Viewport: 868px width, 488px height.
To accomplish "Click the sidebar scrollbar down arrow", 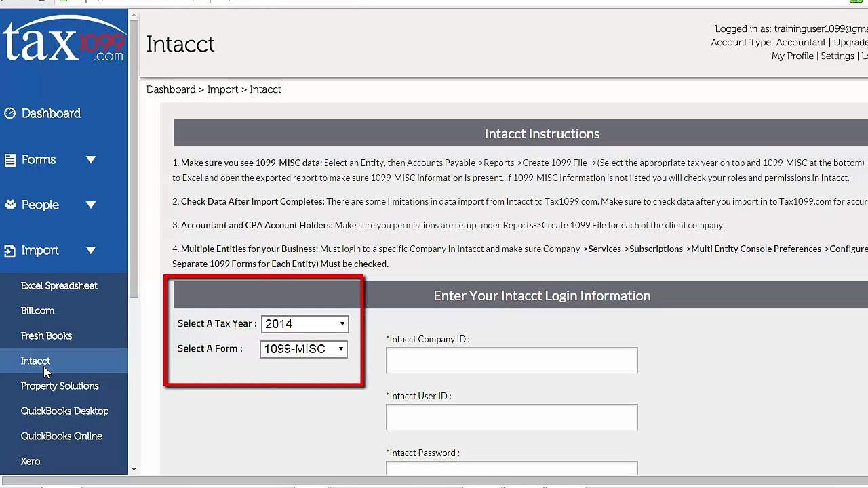I will [134, 469].
